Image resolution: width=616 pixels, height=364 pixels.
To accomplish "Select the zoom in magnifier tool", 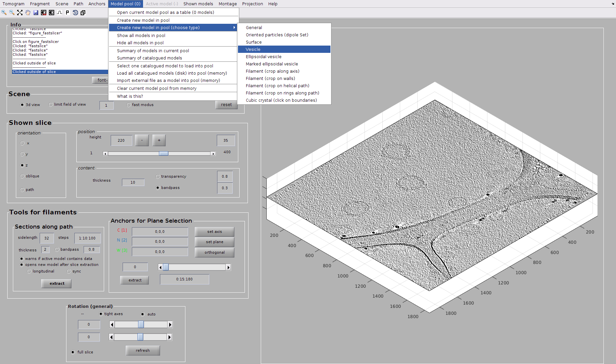I will coord(4,13).
